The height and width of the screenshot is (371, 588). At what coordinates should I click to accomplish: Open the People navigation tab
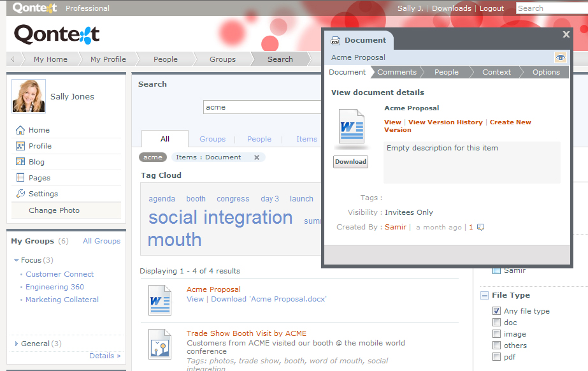click(x=166, y=59)
